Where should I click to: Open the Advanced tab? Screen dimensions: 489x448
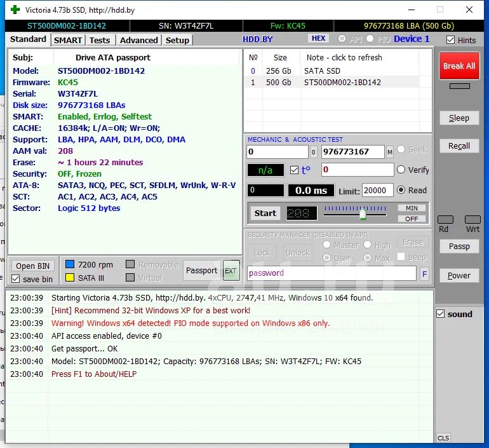click(139, 40)
